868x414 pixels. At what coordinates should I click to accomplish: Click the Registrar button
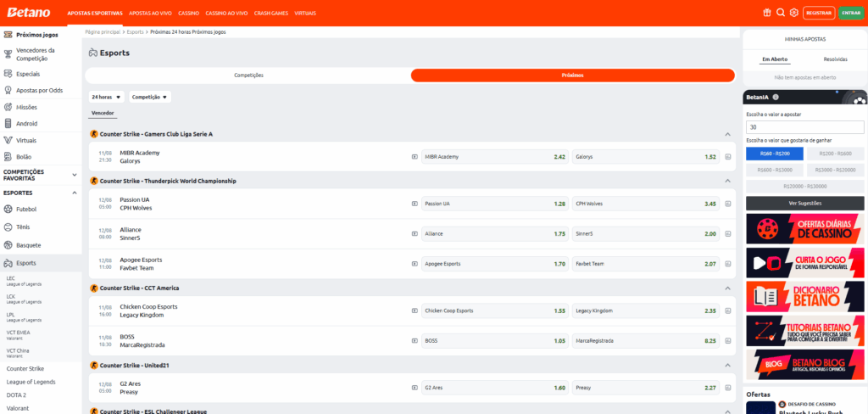(819, 13)
